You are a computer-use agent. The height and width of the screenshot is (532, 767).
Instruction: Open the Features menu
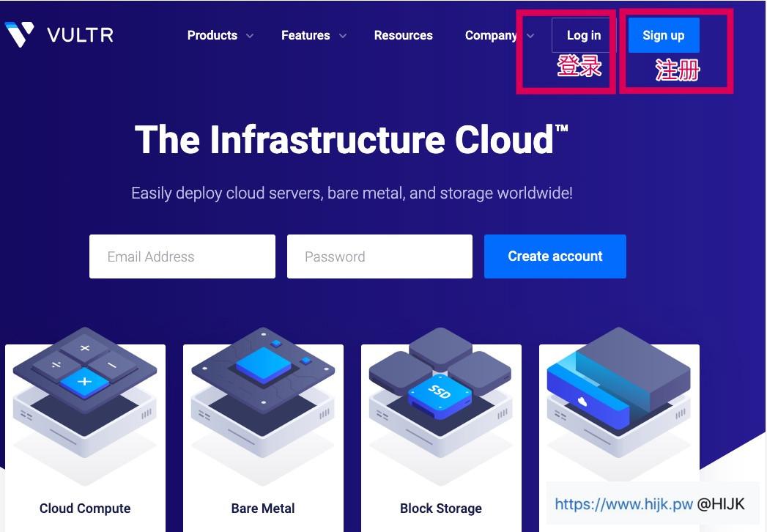tap(305, 35)
